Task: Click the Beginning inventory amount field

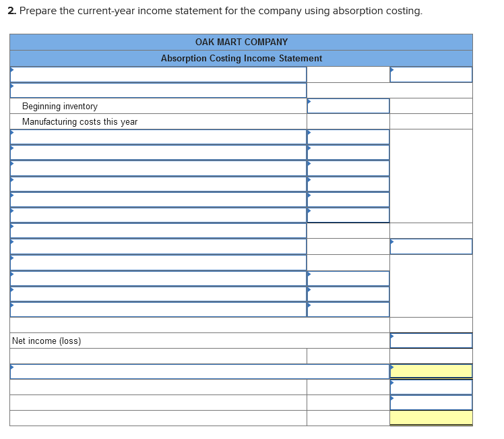Action: pyautogui.click(x=348, y=106)
